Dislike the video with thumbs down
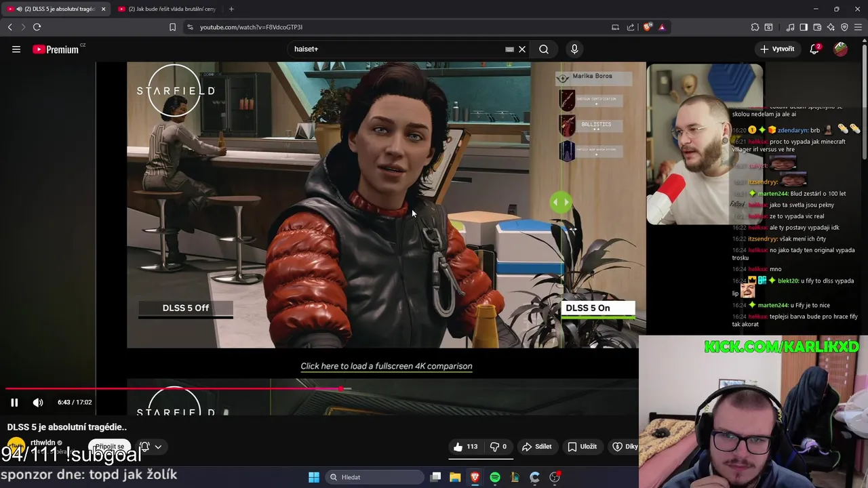 click(498, 447)
